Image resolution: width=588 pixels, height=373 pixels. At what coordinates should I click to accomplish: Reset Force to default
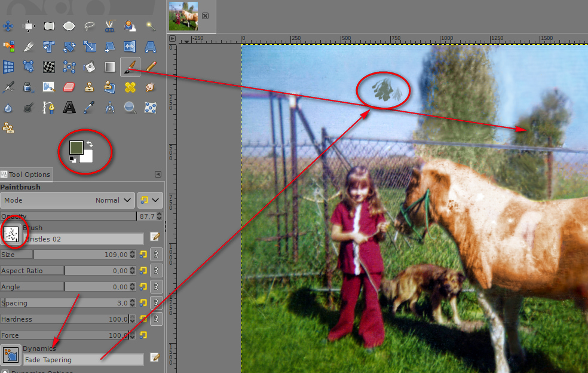click(143, 335)
